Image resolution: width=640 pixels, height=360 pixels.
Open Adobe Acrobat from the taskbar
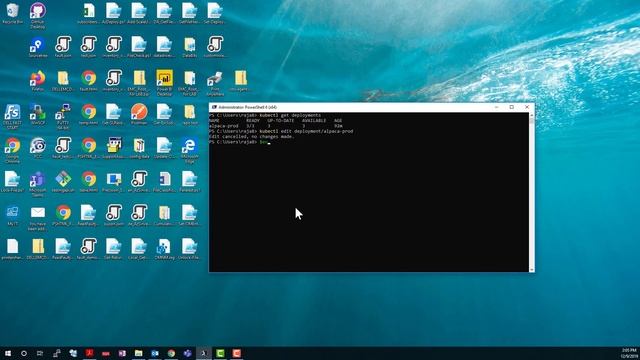tap(89, 353)
